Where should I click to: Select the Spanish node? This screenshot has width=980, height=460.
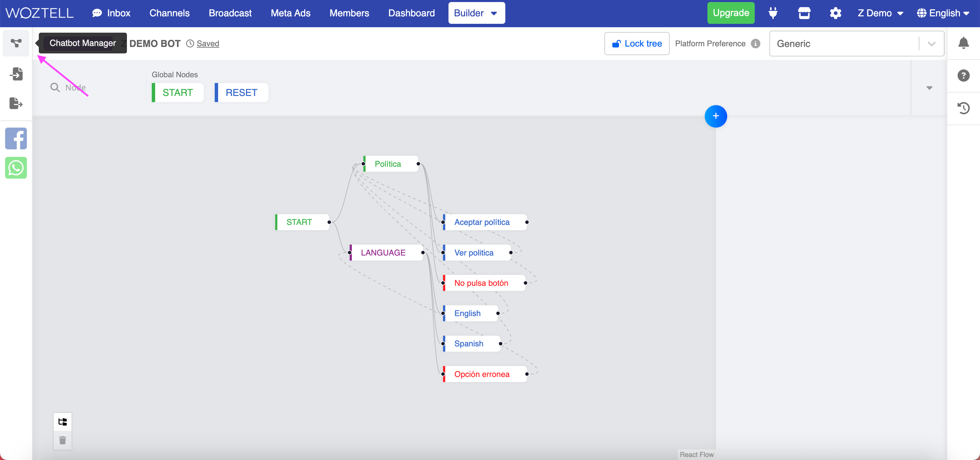click(x=471, y=344)
